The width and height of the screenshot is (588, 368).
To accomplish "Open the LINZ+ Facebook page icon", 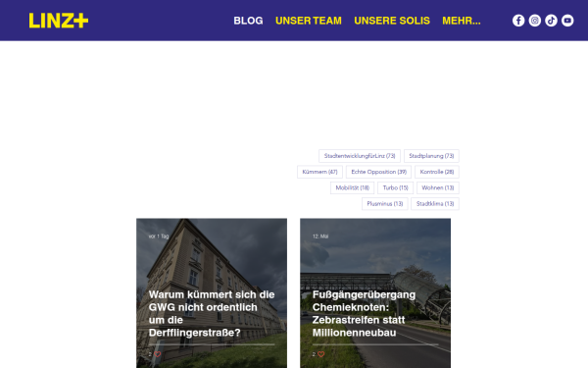I will 518,21.
